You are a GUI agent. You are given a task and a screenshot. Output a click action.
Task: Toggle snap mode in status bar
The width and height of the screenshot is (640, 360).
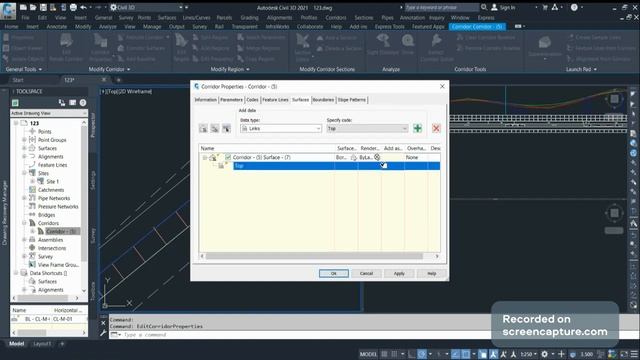(394, 354)
